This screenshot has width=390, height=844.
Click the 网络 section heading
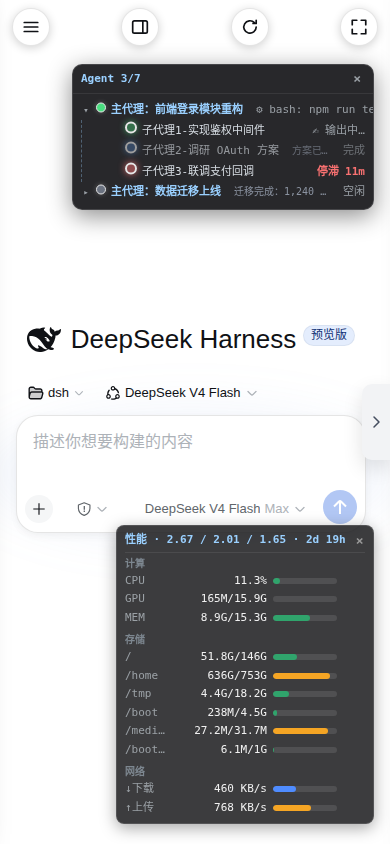tap(135, 771)
